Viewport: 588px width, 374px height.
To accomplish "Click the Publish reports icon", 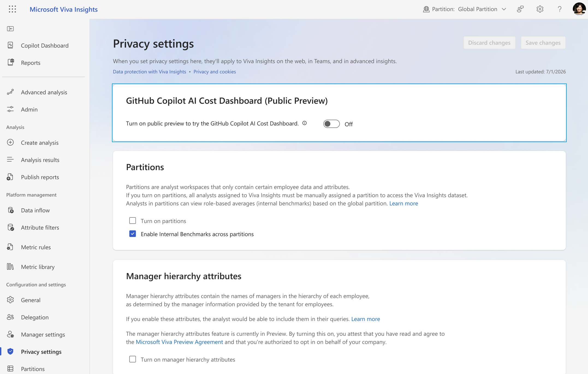I will pos(10,177).
